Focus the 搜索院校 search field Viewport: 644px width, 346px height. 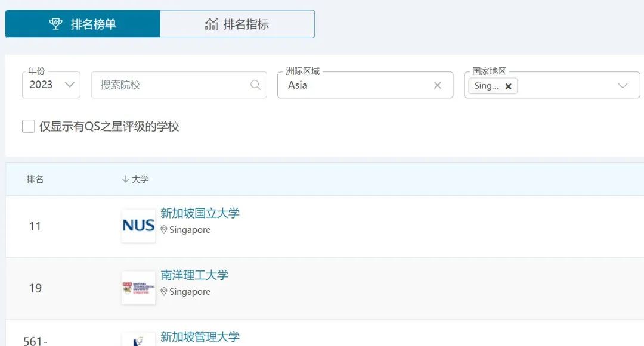point(179,85)
